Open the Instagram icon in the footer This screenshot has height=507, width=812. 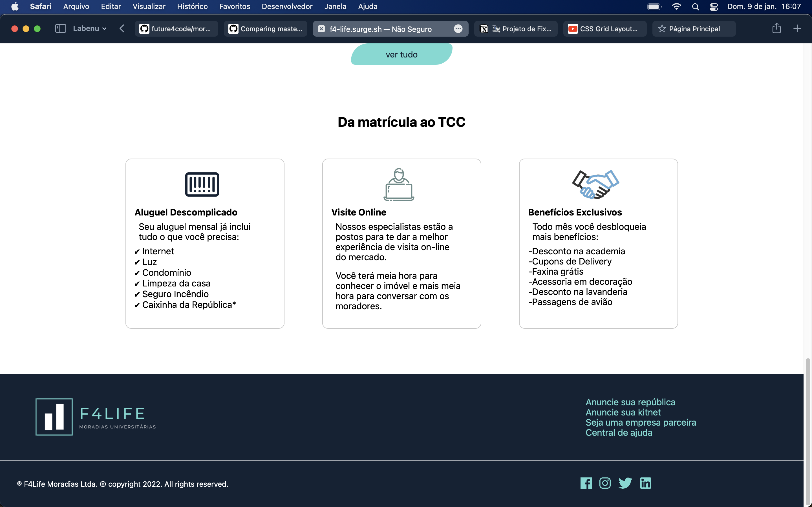point(605,483)
